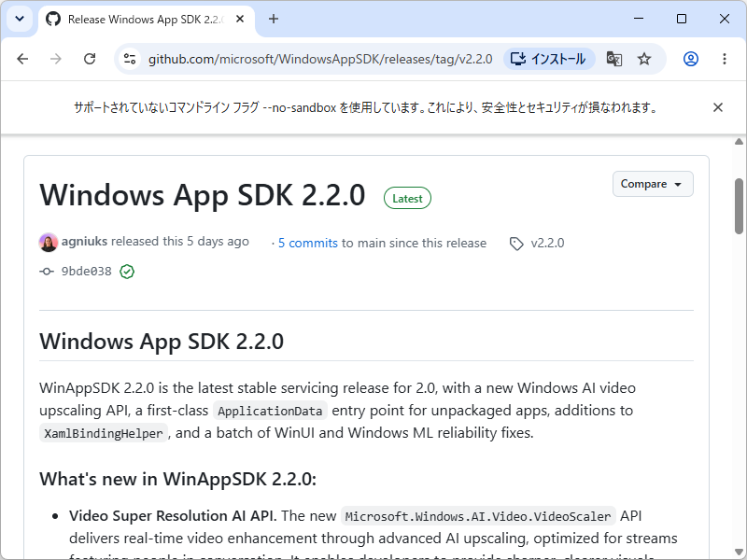Open commit 9bde038

(x=86, y=272)
